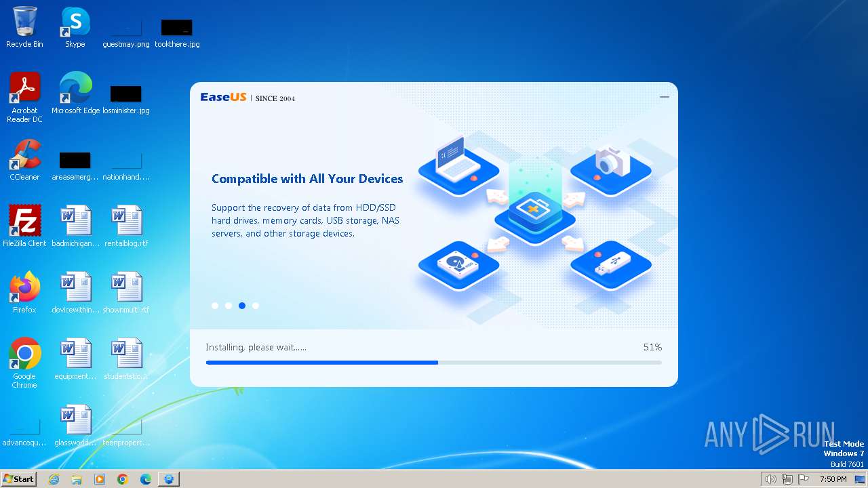The height and width of the screenshot is (488, 868).
Task: Launch Firefox from the desktop
Action: (x=24, y=293)
